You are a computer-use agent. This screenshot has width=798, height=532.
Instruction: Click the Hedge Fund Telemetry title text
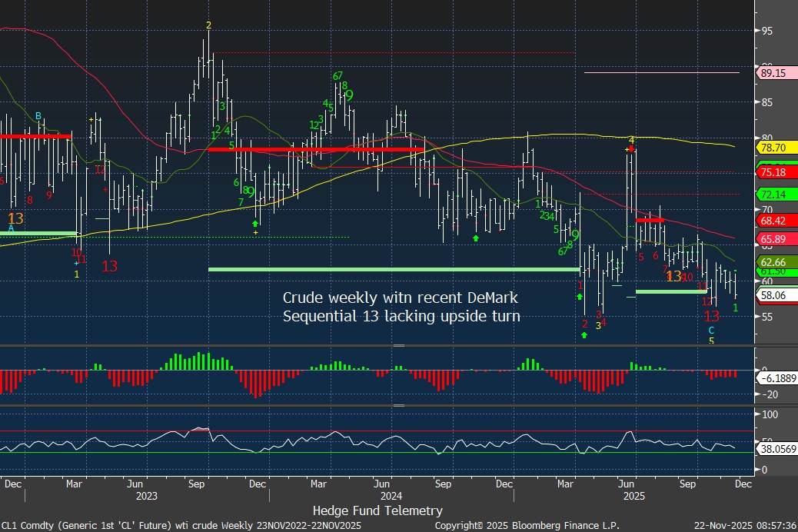point(377,510)
